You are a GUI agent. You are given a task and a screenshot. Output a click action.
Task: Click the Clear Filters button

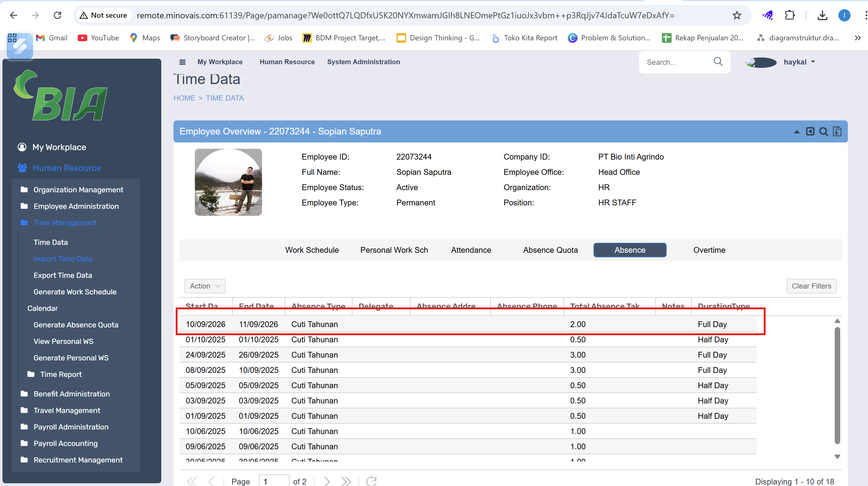tap(811, 286)
